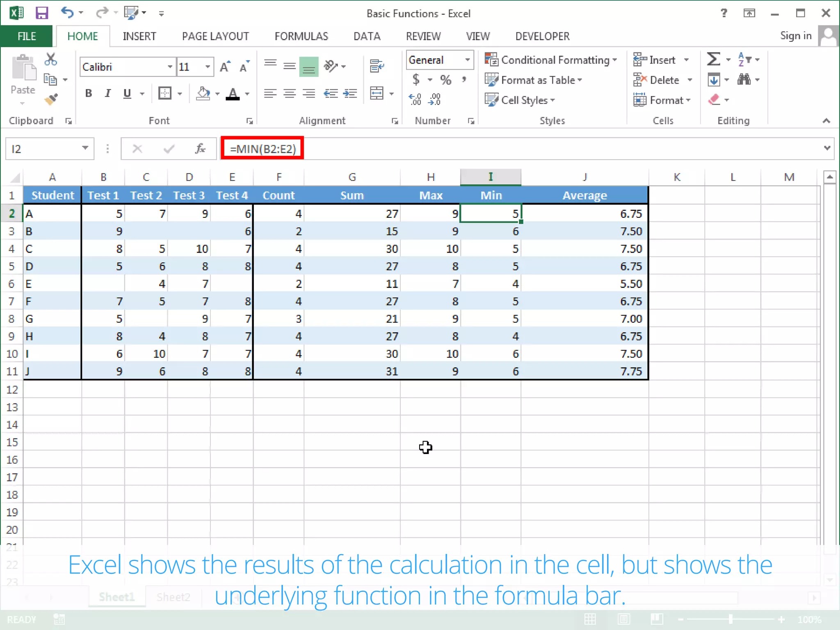The height and width of the screenshot is (630, 840).
Task: Expand the formula bar chevron
Action: tap(827, 148)
